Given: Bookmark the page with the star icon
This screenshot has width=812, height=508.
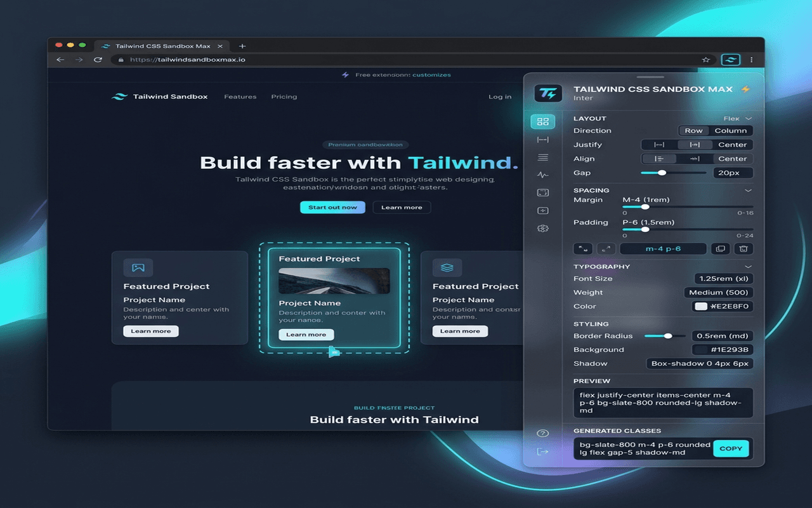Looking at the screenshot, I should click(x=706, y=60).
